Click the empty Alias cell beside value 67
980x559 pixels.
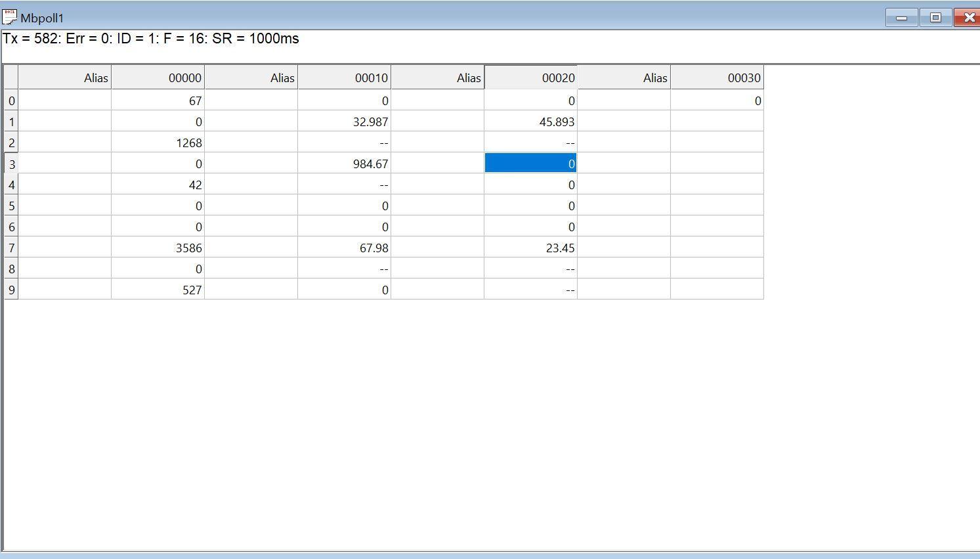coord(65,101)
